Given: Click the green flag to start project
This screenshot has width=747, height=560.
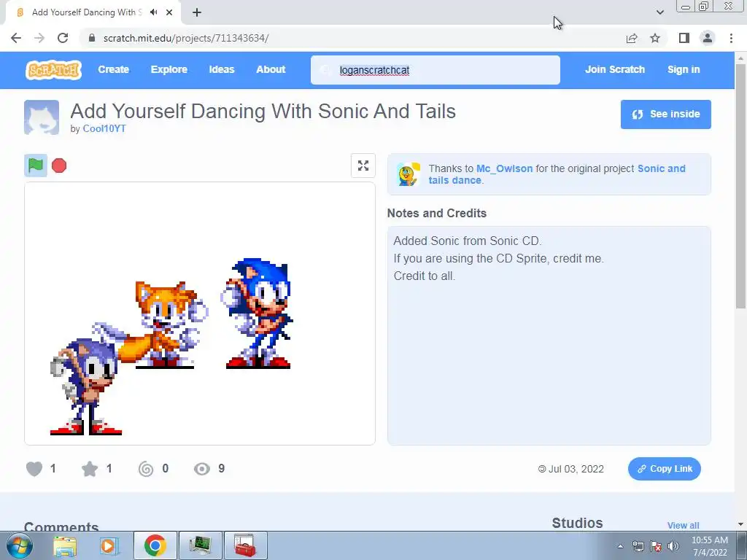Looking at the screenshot, I should [x=36, y=166].
